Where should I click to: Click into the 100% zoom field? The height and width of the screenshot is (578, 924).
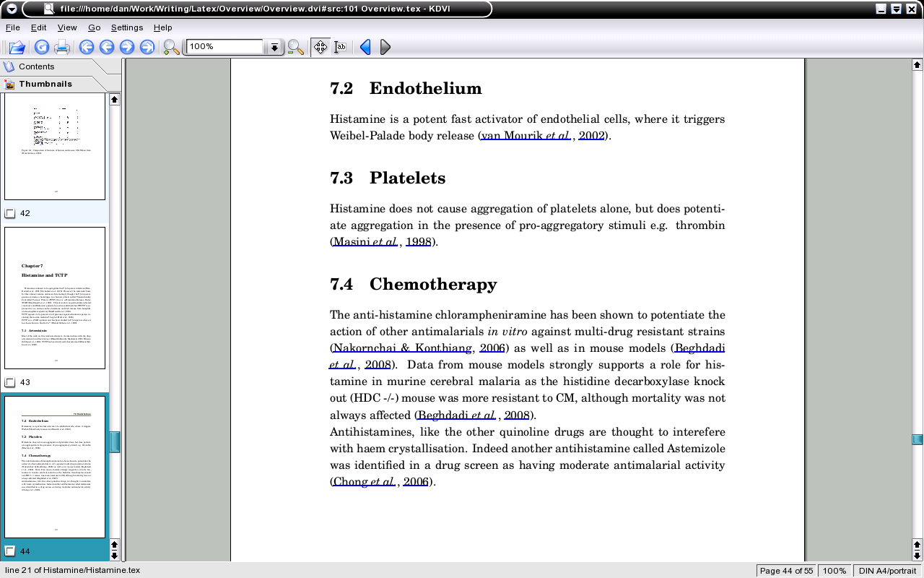pos(225,47)
